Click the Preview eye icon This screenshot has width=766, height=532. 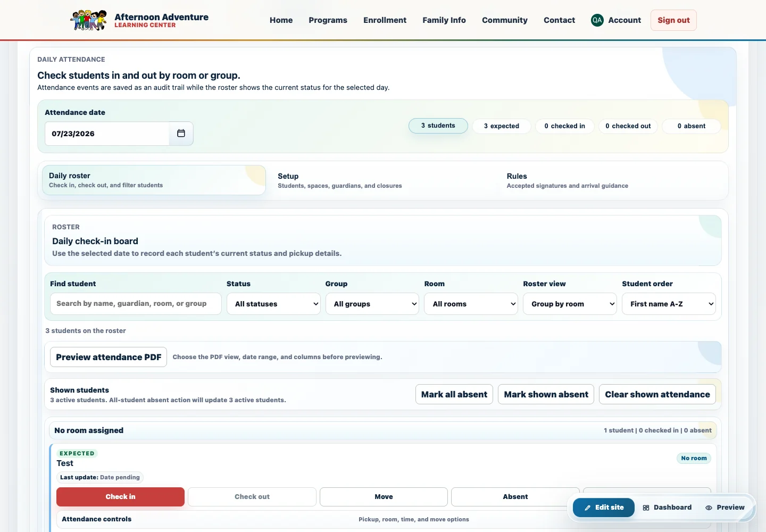[709, 508]
